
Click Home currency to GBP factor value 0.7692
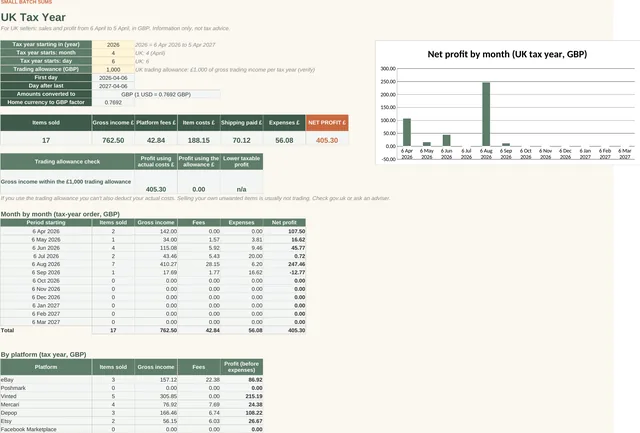click(113, 102)
